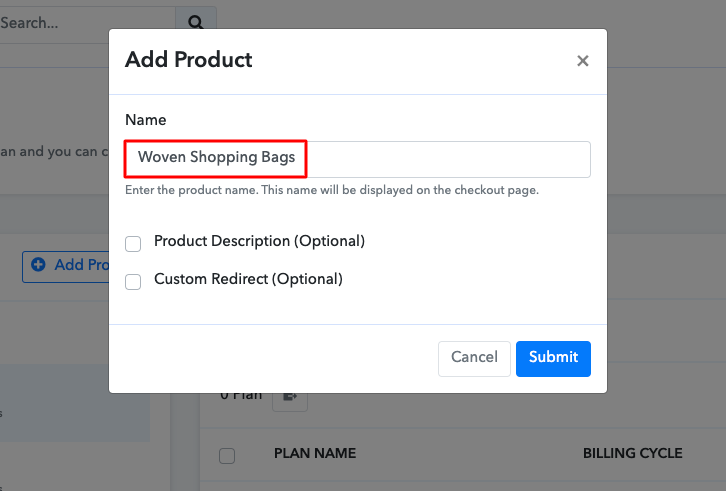
Task: Click the export icon beside plan count
Action: tap(290, 397)
